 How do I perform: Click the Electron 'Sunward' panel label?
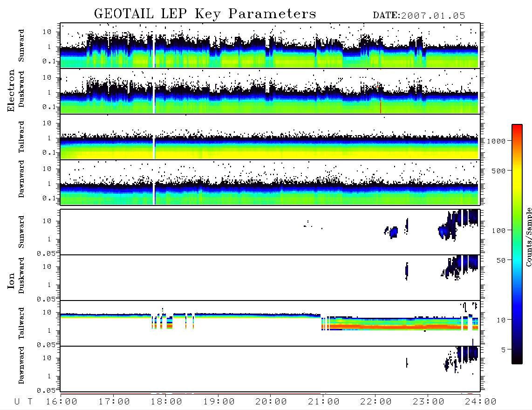coord(21,46)
